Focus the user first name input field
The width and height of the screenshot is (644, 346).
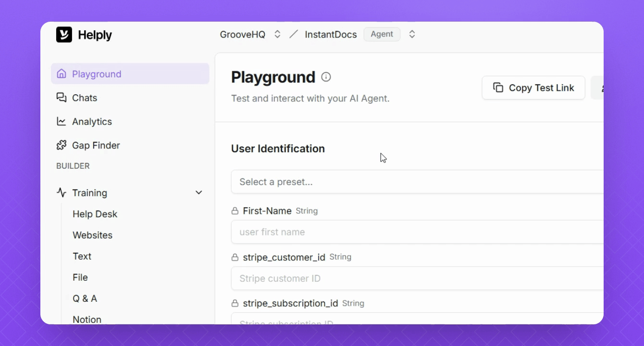pyautogui.click(x=417, y=232)
